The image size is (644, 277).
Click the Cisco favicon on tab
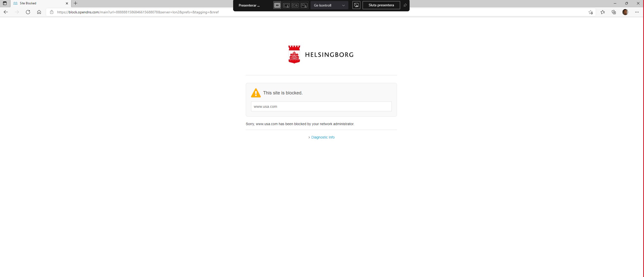click(x=15, y=3)
